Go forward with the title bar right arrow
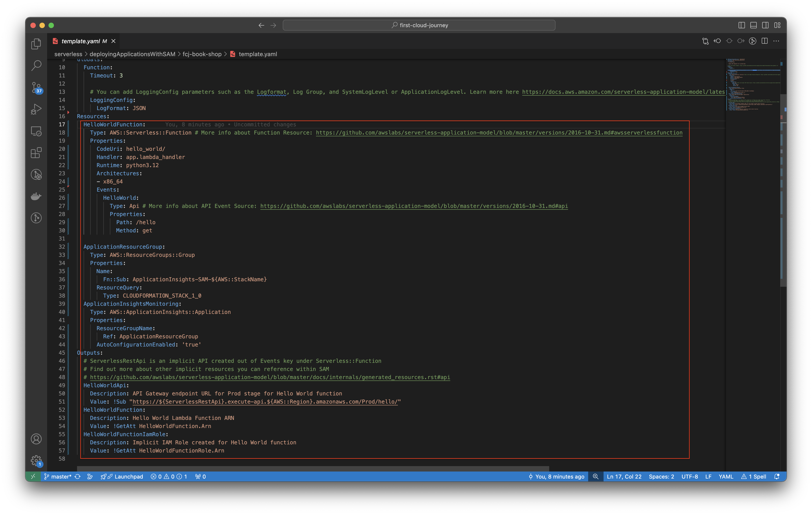The image size is (812, 515). 273,25
